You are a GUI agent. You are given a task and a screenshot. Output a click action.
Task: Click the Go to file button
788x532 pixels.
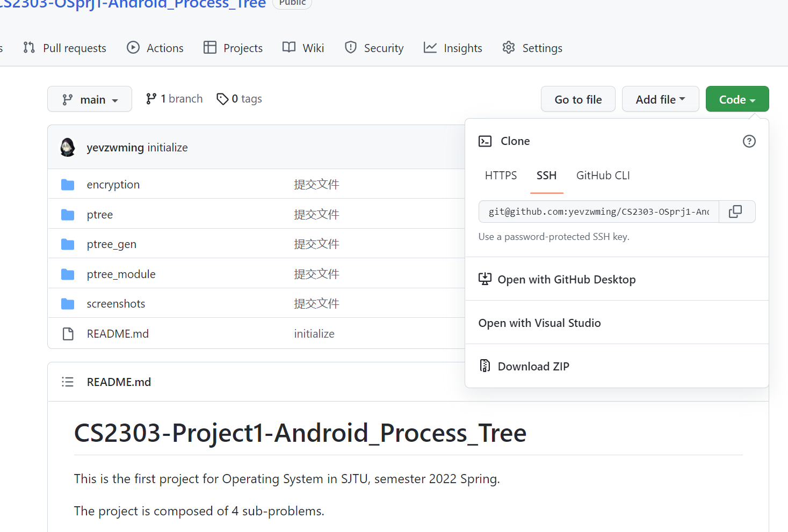pos(578,99)
